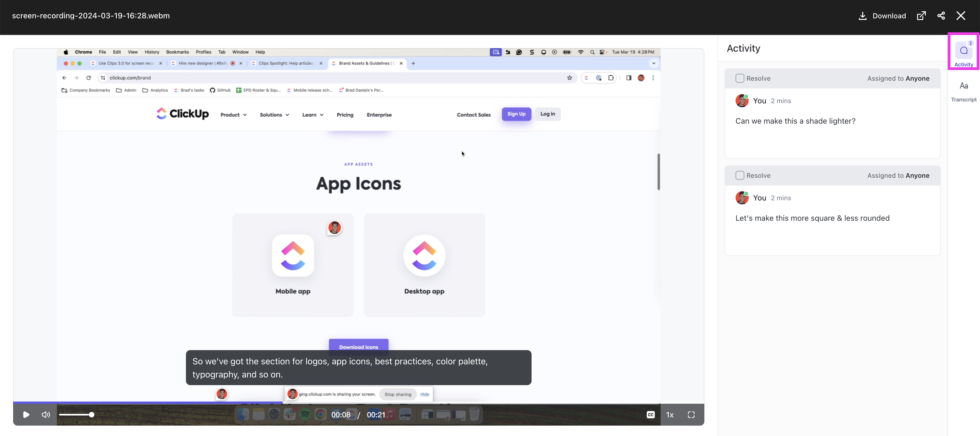Click the share icon in header
The image size is (980, 436).
point(941,16)
